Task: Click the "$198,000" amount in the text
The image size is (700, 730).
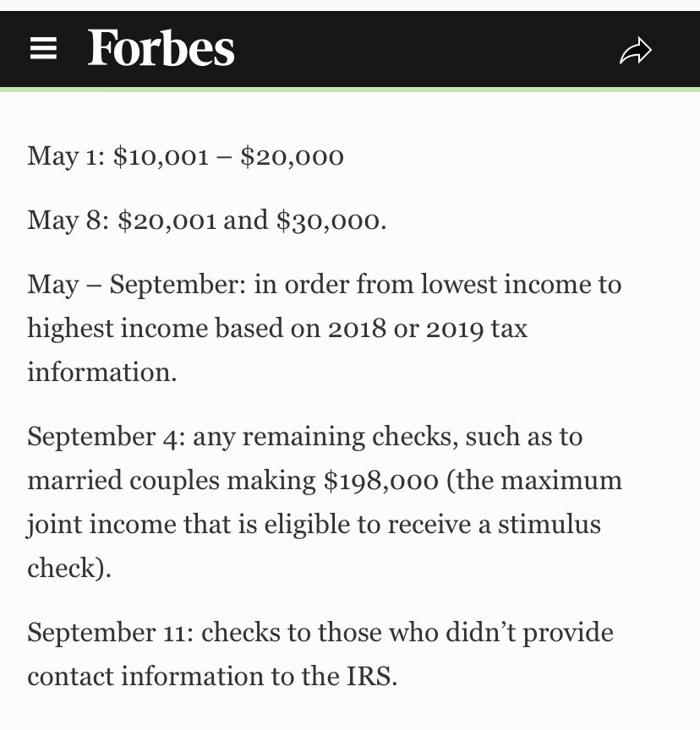Action: 381,481
